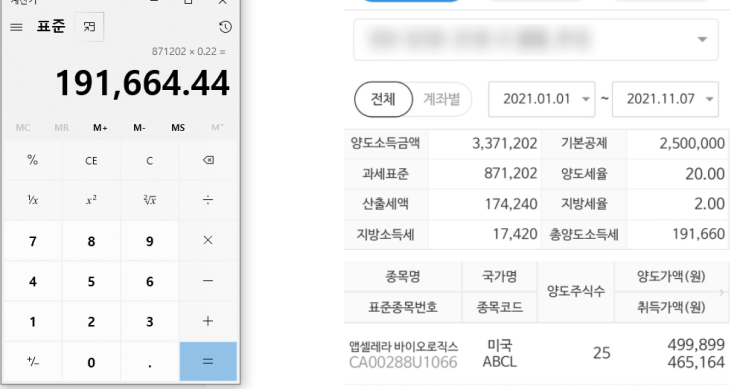Click the 취득가액(원) column header
The height and width of the screenshot is (389, 743).
(671, 308)
